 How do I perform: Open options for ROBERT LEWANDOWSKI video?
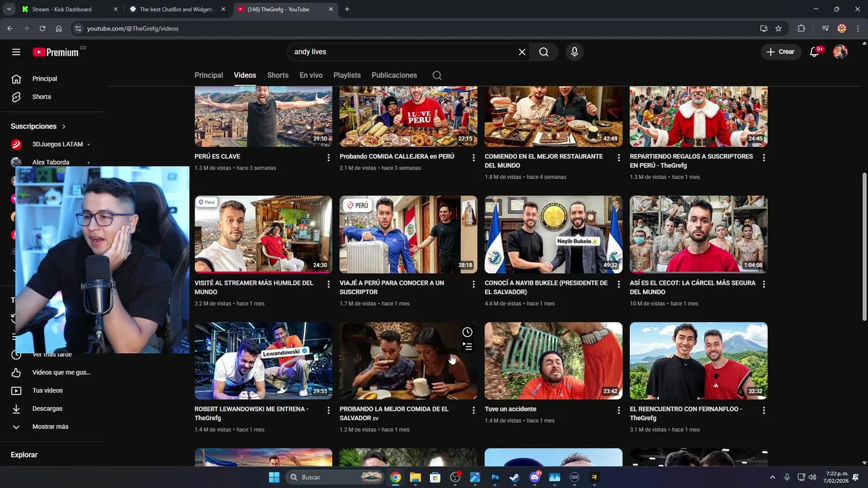(329, 410)
